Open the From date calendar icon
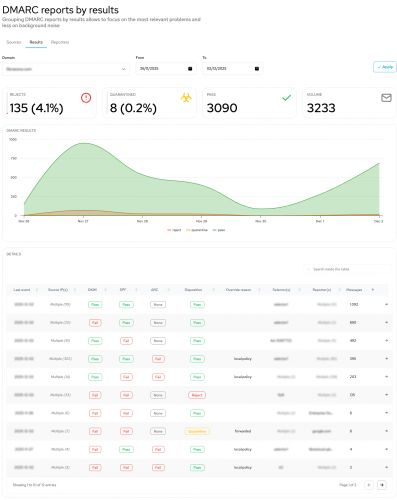Viewport: 397px width, 500px height. coord(190,69)
